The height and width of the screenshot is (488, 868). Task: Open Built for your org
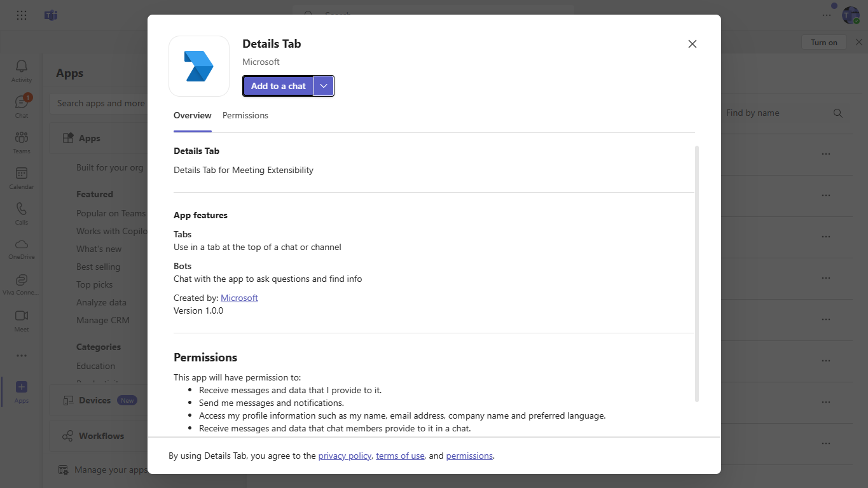[x=110, y=167]
